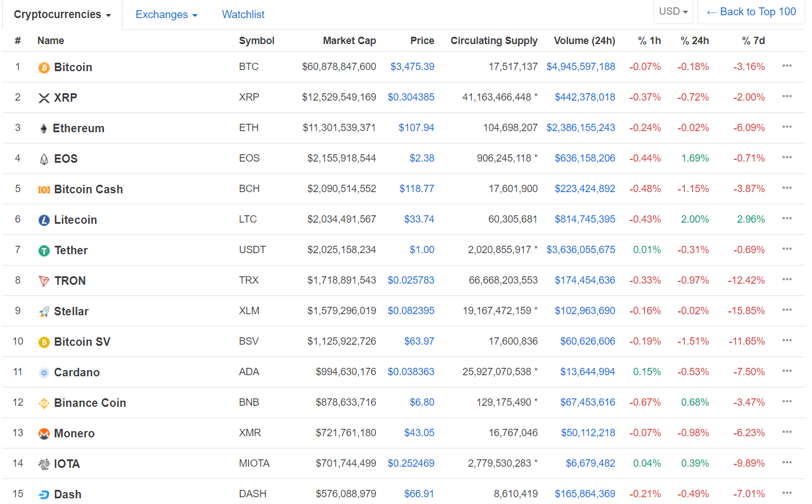Click Bitcoin's price link $3,475.39

coord(412,67)
